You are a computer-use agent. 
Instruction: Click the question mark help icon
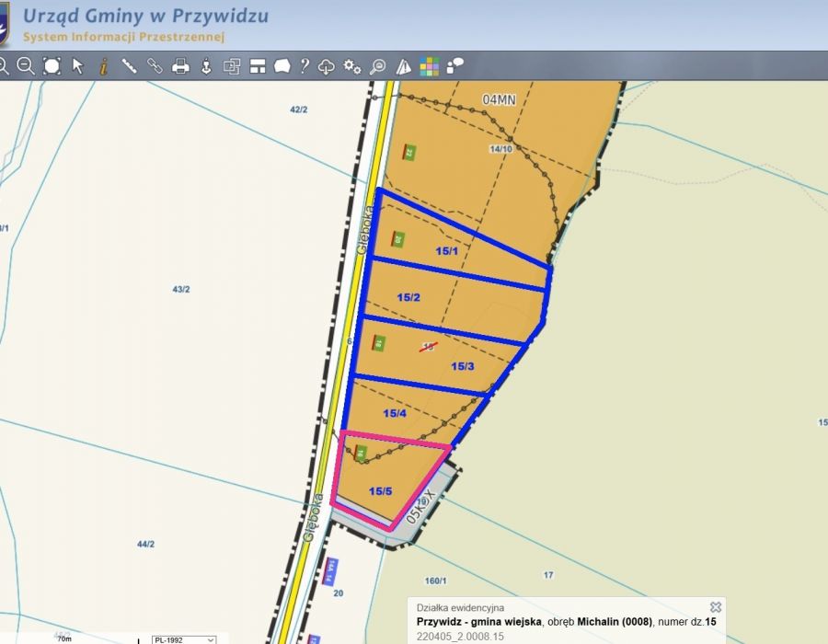click(305, 65)
